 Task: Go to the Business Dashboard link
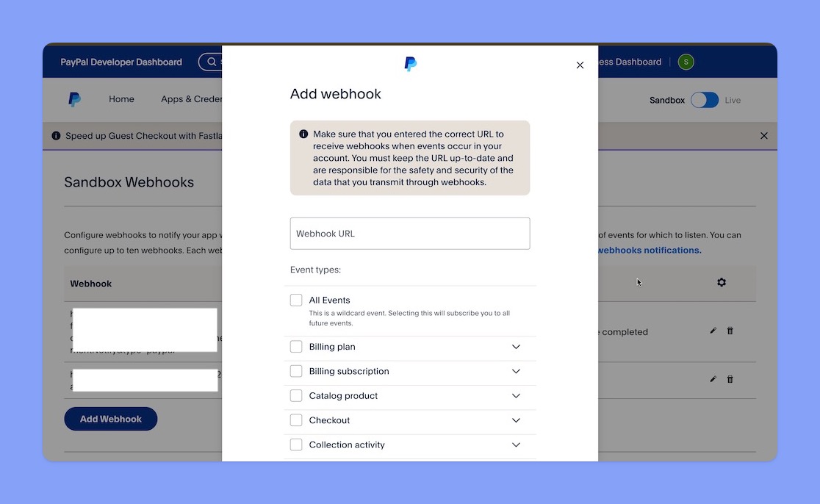[x=630, y=62]
